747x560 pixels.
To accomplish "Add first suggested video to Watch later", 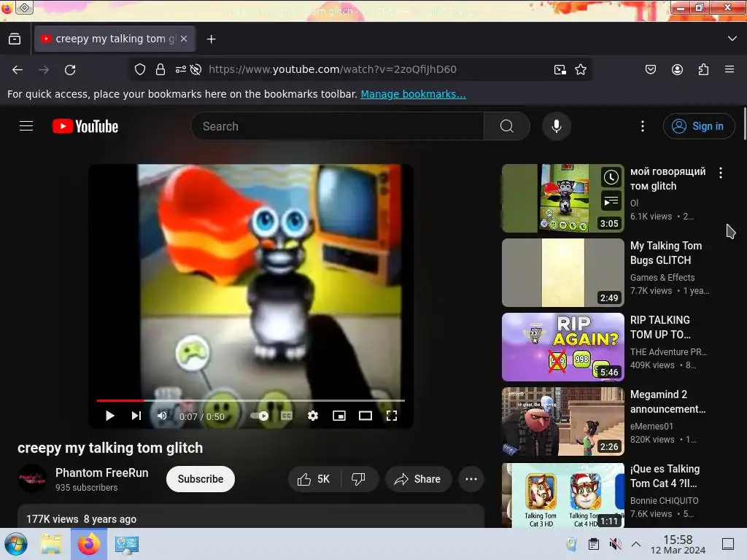I will 611,178.
